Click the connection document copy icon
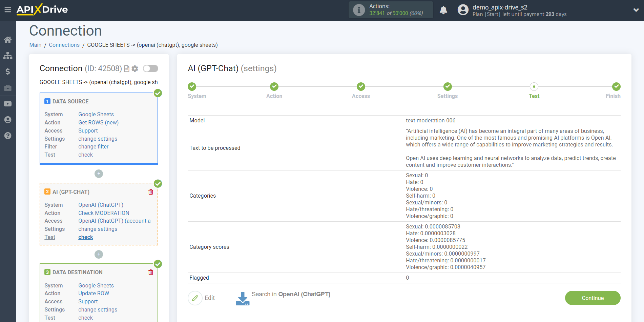The width and height of the screenshot is (644, 322). (x=127, y=69)
